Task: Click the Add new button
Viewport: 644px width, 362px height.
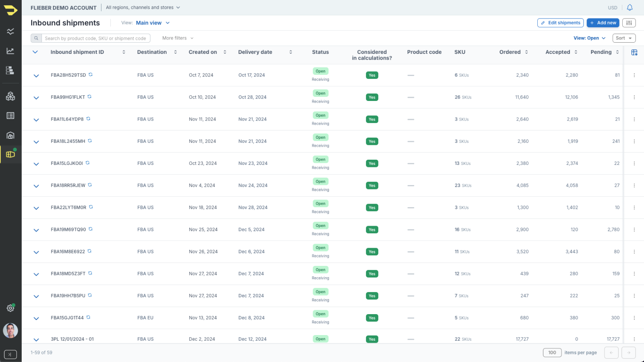Action: [603, 23]
